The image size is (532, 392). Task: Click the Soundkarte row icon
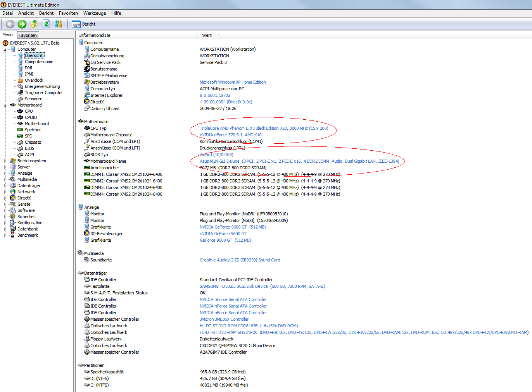[87, 260]
